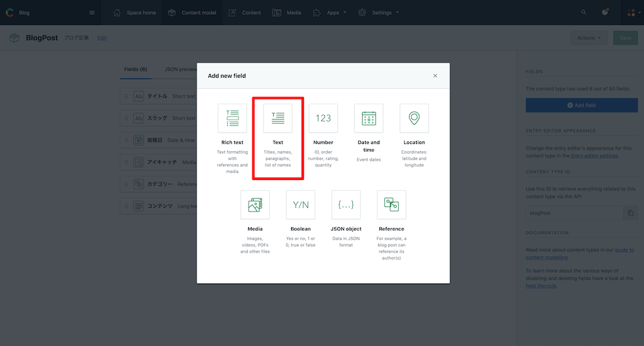Pick the Number field type icon
The width and height of the screenshot is (644, 346).
(x=323, y=118)
